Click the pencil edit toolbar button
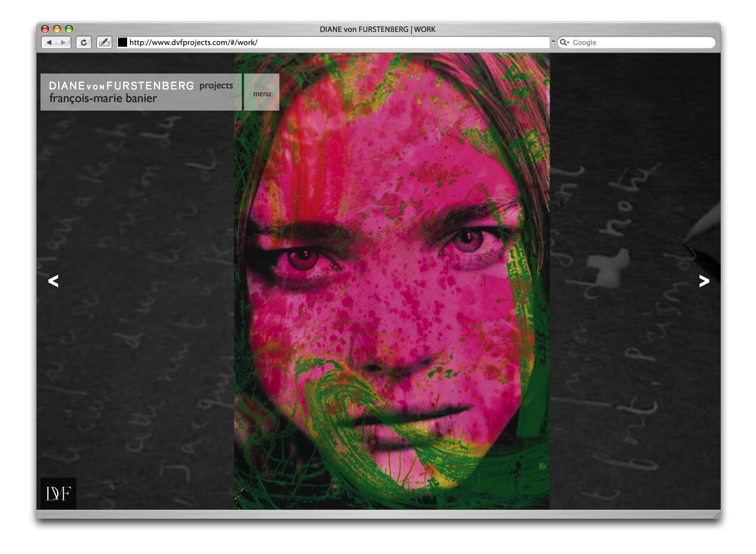The height and width of the screenshot is (554, 756). point(104,43)
